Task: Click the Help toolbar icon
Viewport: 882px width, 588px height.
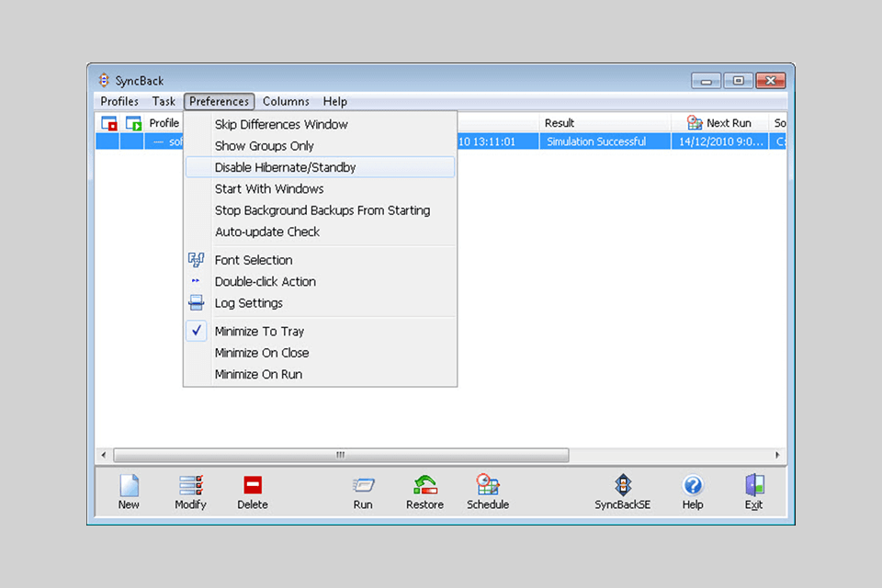Action: (693, 486)
